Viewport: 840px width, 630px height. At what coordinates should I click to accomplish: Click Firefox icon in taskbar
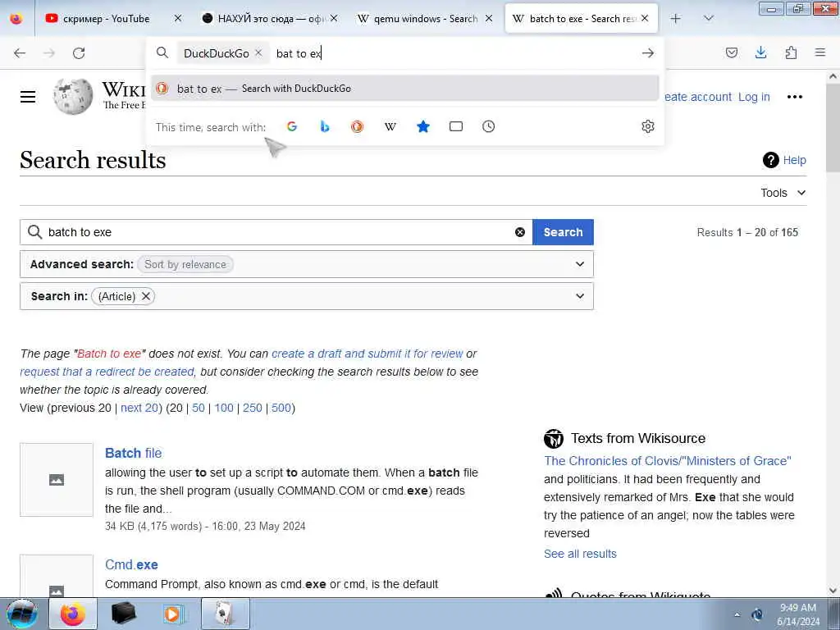pyautogui.click(x=73, y=614)
